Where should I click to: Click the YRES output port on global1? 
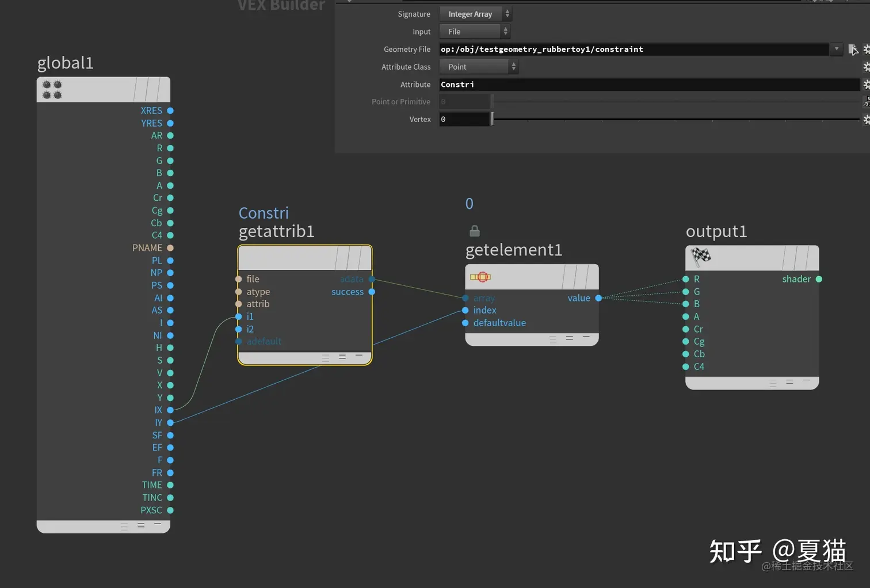(170, 123)
